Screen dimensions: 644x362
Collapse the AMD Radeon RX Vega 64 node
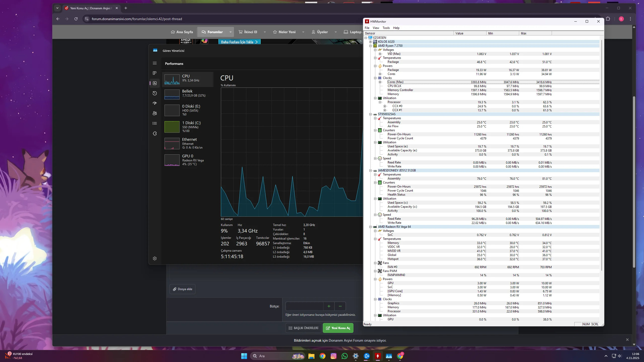tap(371, 227)
